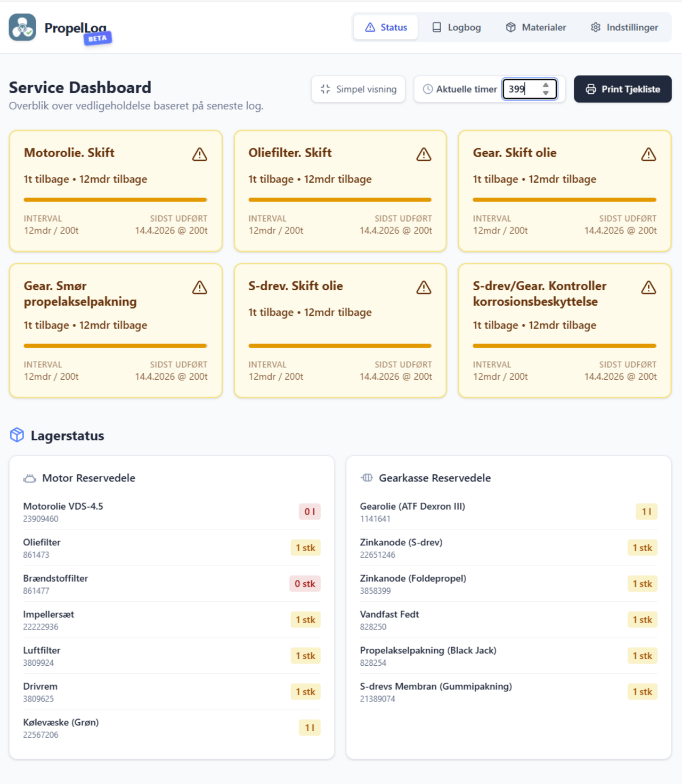Click warning icon on S-drev. Skift olie card
This screenshot has width=682, height=784.
pyautogui.click(x=424, y=288)
